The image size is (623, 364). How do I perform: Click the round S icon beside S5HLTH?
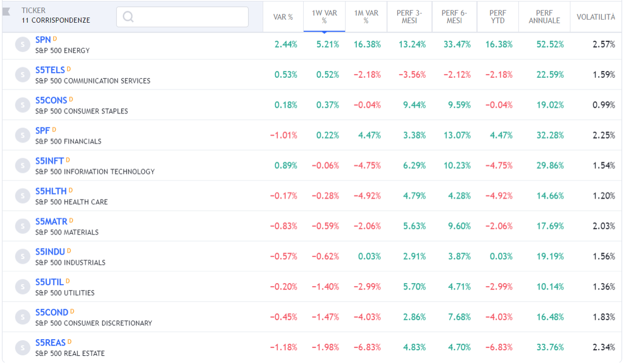(22, 196)
